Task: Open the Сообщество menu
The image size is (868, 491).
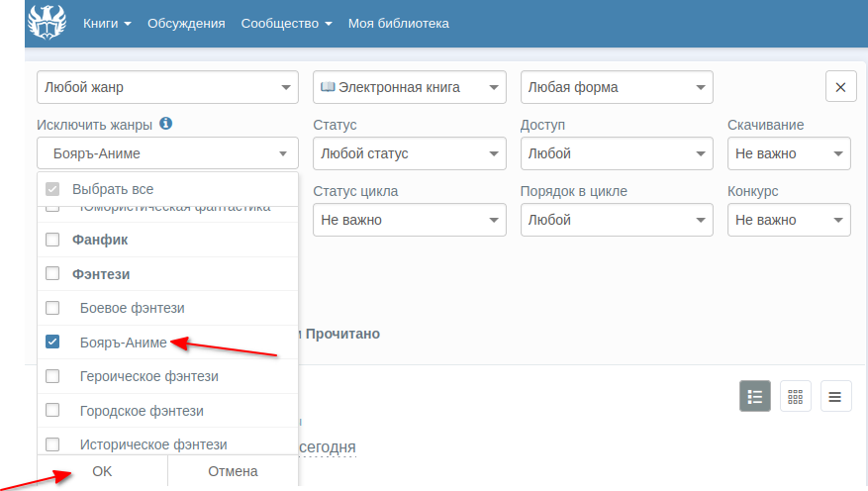Action: tap(286, 23)
